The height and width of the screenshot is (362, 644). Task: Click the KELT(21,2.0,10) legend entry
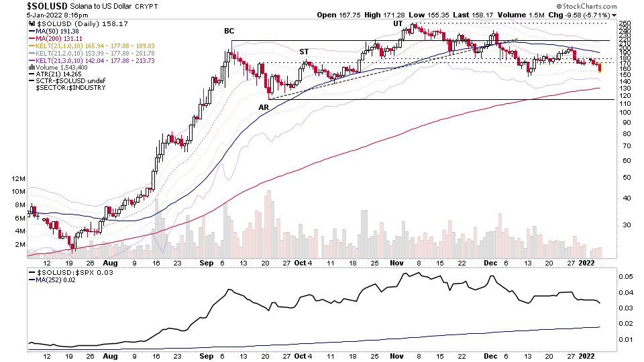[95, 54]
